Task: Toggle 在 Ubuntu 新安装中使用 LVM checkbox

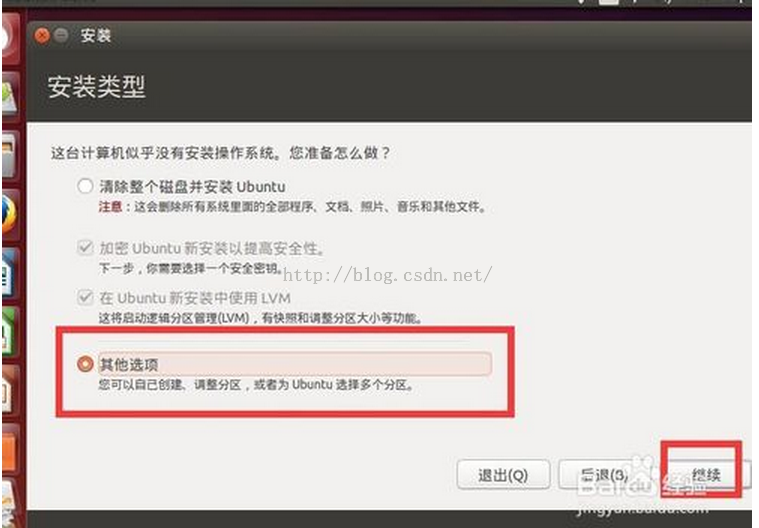Action: click(85, 297)
